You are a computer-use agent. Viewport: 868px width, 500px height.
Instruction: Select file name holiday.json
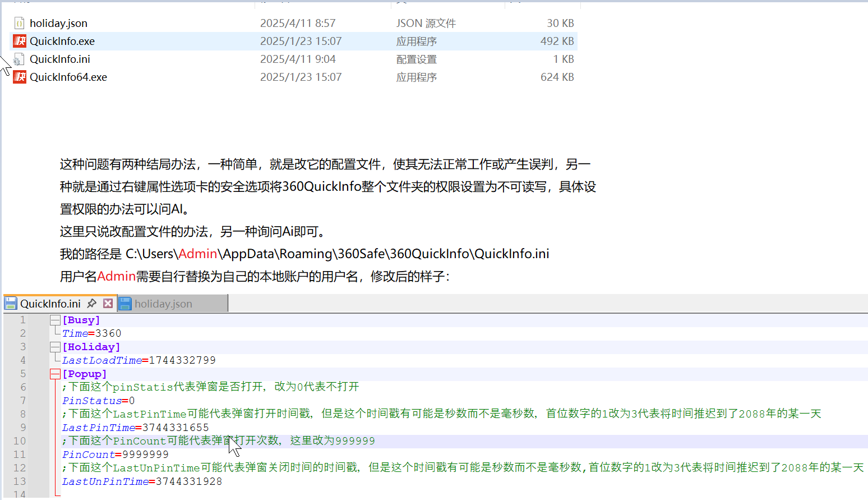[x=58, y=23]
